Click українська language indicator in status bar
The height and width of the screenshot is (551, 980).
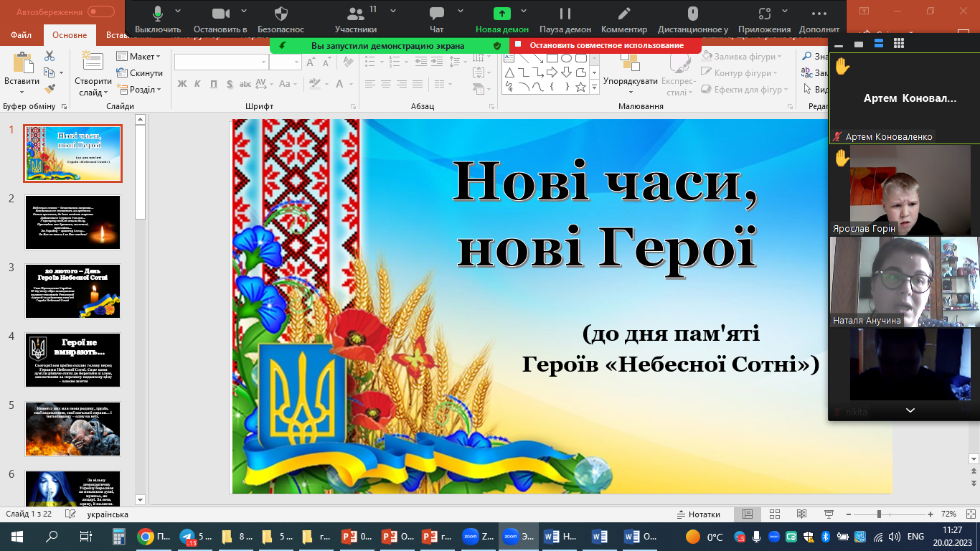click(x=108, y=514)
